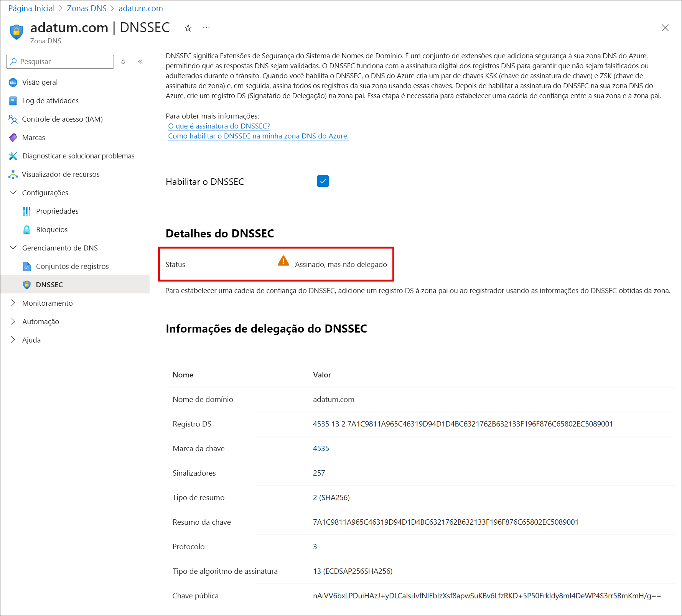
Task: Open Visualizador de recursos
Action: [61, 175]
